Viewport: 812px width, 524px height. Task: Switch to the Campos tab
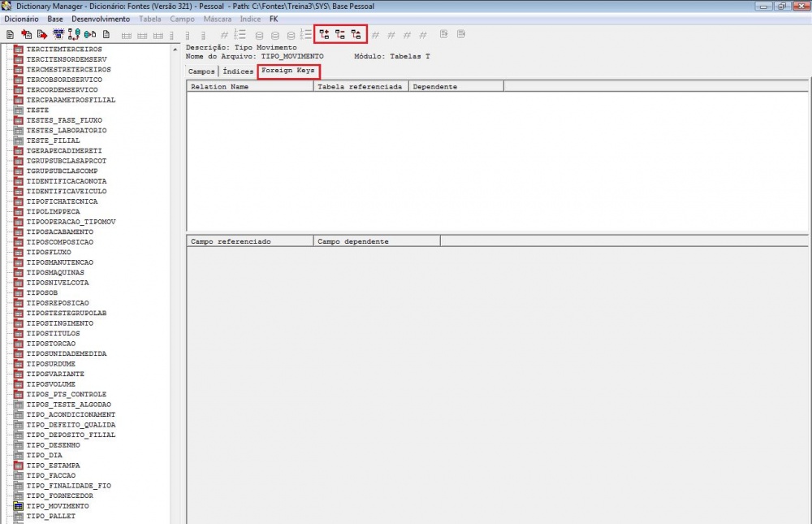[201, 71]
